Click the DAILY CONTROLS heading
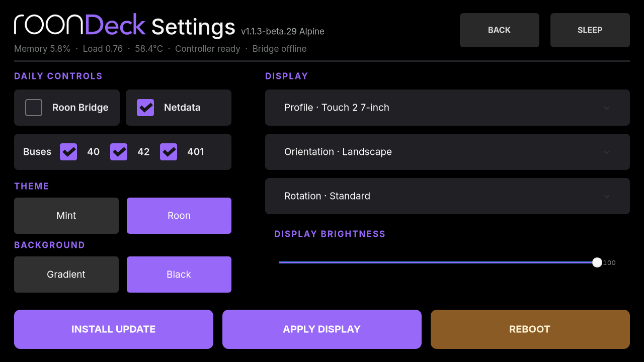This screenshot has height=362, width=644. coord(58,76)
